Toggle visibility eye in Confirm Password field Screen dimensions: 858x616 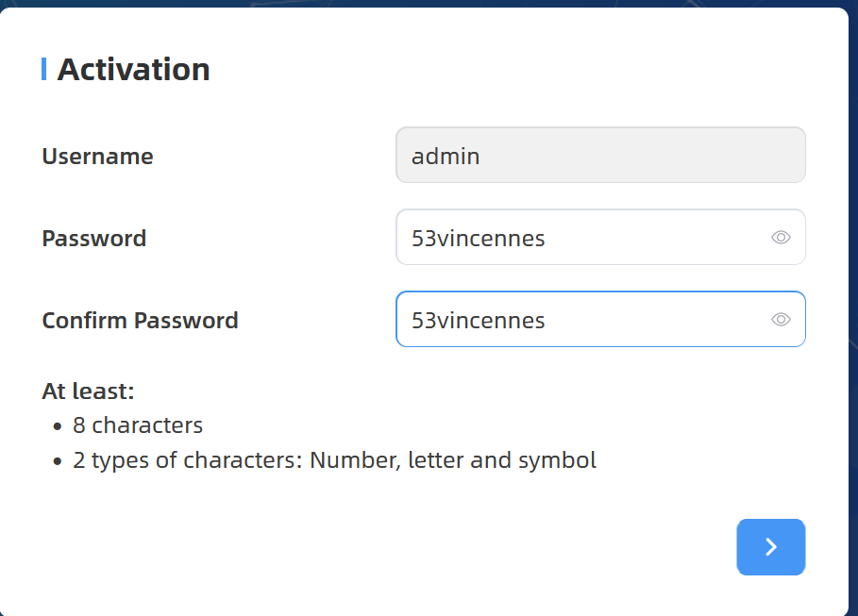click(x=781, y=320)
